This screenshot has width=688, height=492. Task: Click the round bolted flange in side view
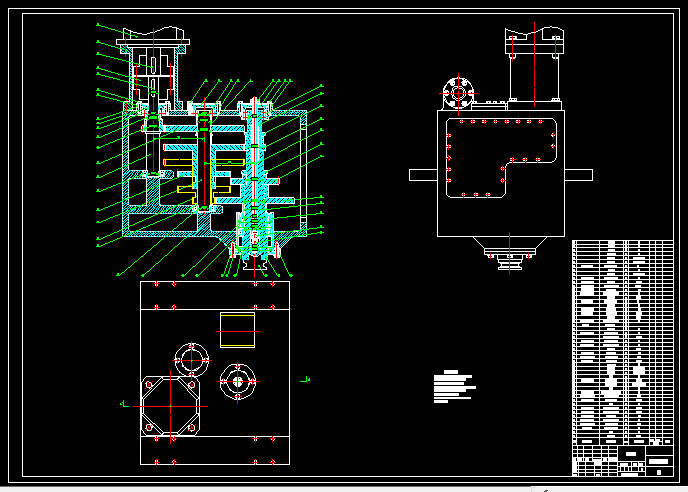pyautogui.click(x=458, y=93)
